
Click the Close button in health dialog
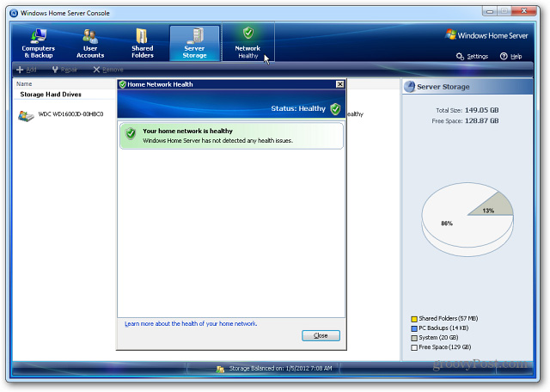tap(321, 335)
